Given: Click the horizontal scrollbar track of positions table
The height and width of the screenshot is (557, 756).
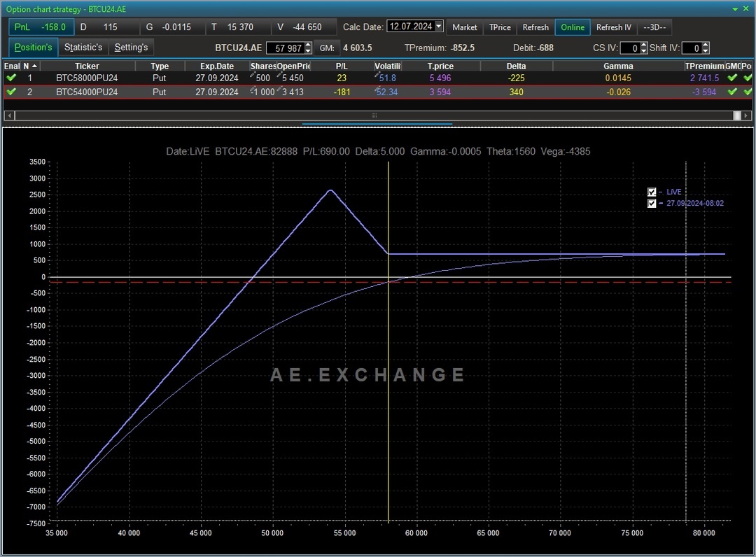Looking at the screenshot, I should 374,115.
